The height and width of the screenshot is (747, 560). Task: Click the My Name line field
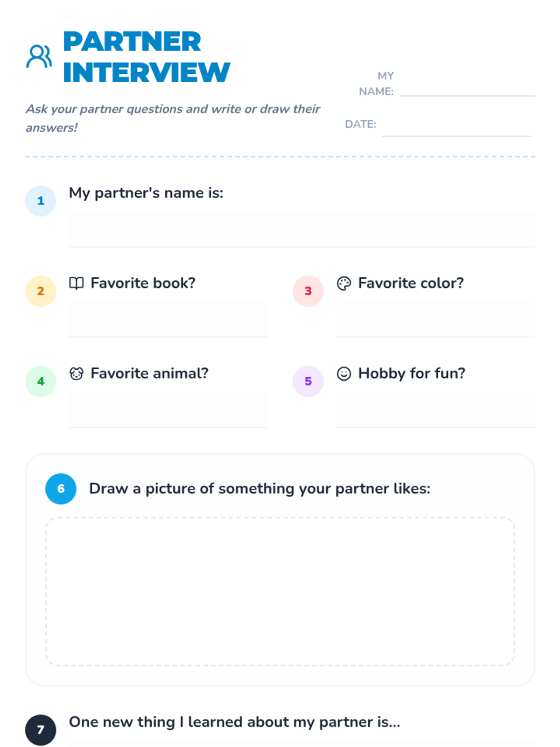468,89
